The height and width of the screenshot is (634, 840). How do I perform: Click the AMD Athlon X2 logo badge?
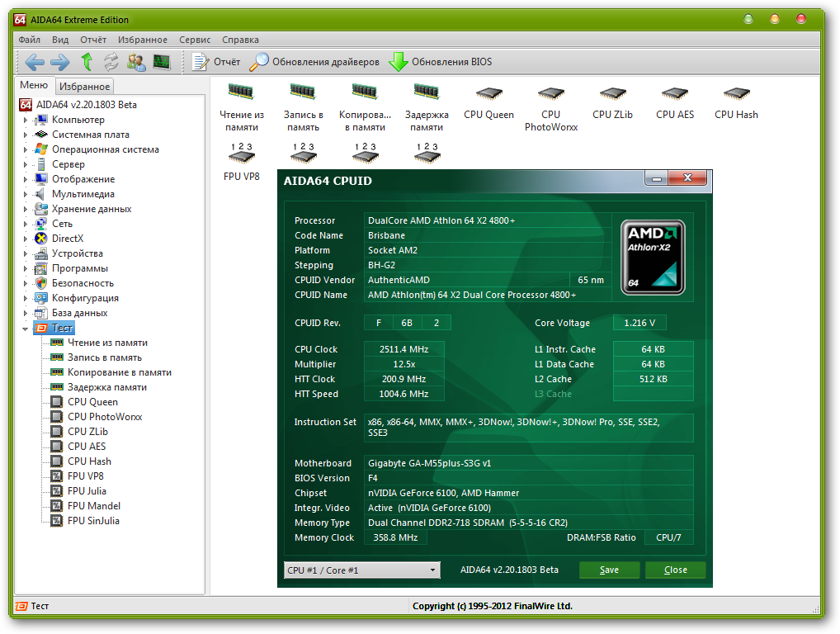coord(653,258)
